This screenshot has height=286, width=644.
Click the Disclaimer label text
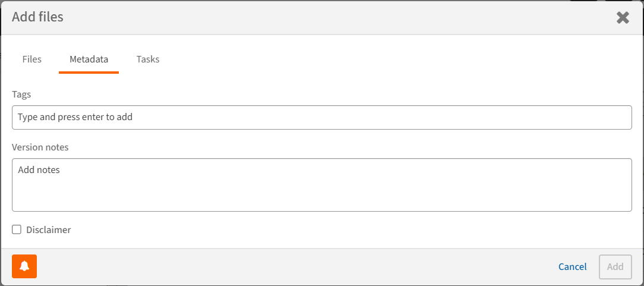48,230
